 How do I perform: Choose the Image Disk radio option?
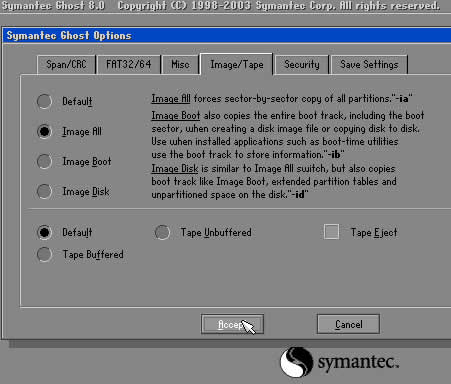coord(44,191)
